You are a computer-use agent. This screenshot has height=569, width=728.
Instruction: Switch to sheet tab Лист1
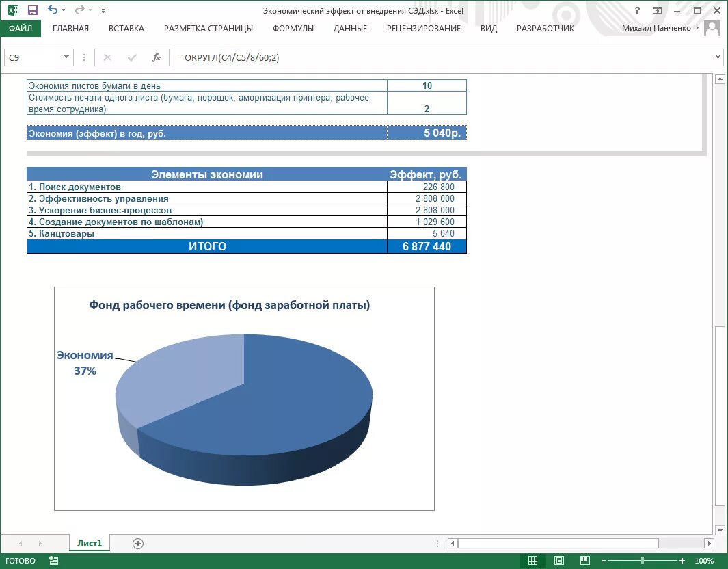pos(89,543)
